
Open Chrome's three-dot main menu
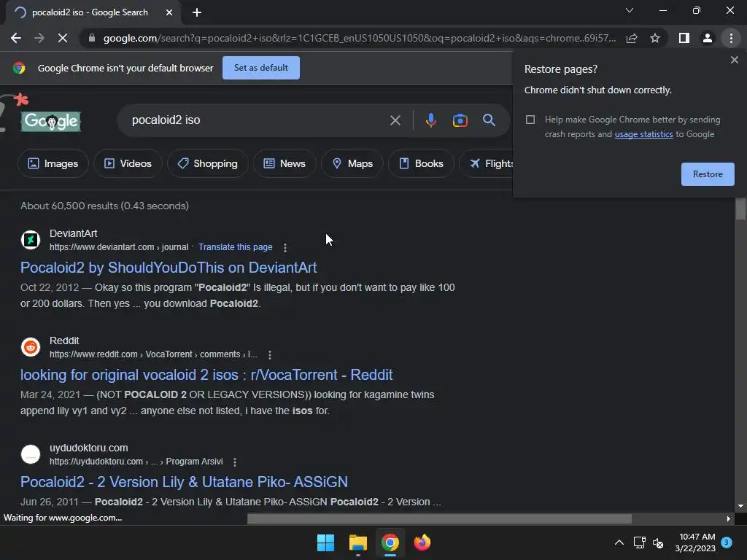731,38
